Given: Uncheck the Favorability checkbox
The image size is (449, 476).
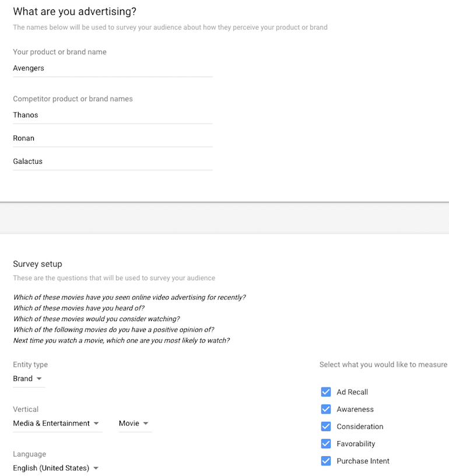Looking at the screenshot, I should pos(325,444).
